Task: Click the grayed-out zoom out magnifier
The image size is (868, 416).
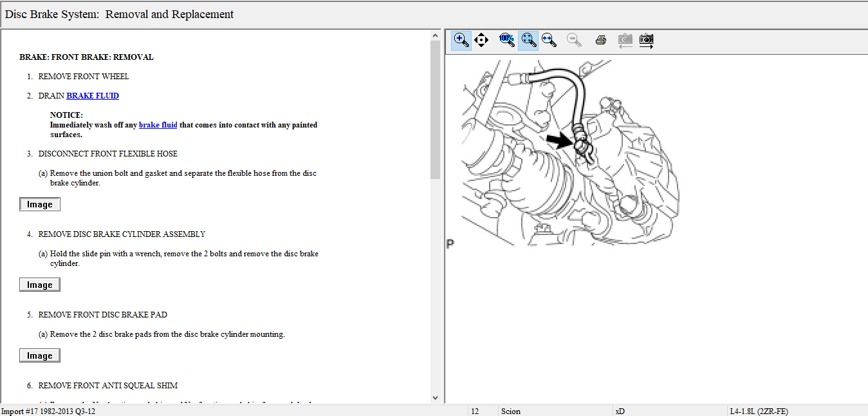Action: point(574,40)
